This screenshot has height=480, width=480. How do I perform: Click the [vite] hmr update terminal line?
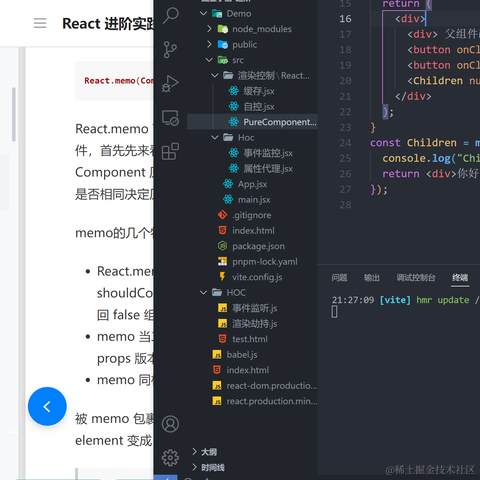(405, 300)
